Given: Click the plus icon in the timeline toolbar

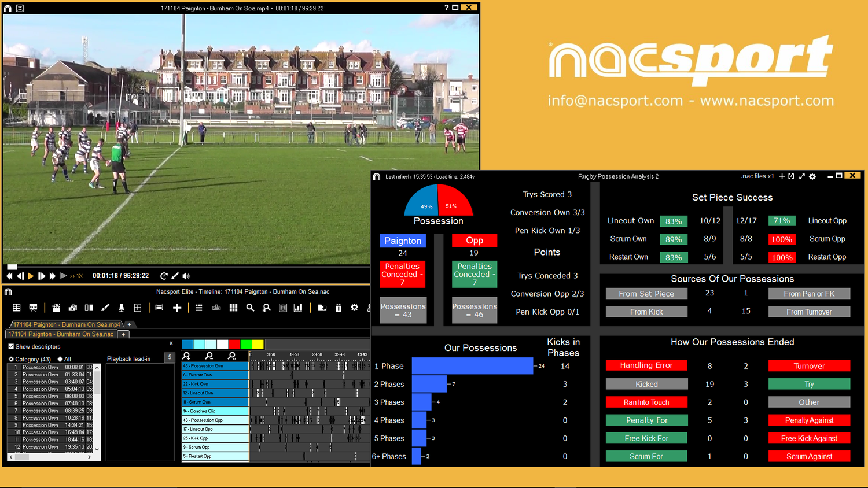Looking at the screenshot, I should (x=178, y=307).
